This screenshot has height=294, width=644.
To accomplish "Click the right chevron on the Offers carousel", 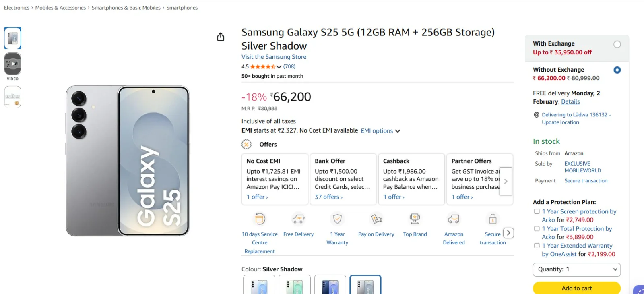I will 506,181.
